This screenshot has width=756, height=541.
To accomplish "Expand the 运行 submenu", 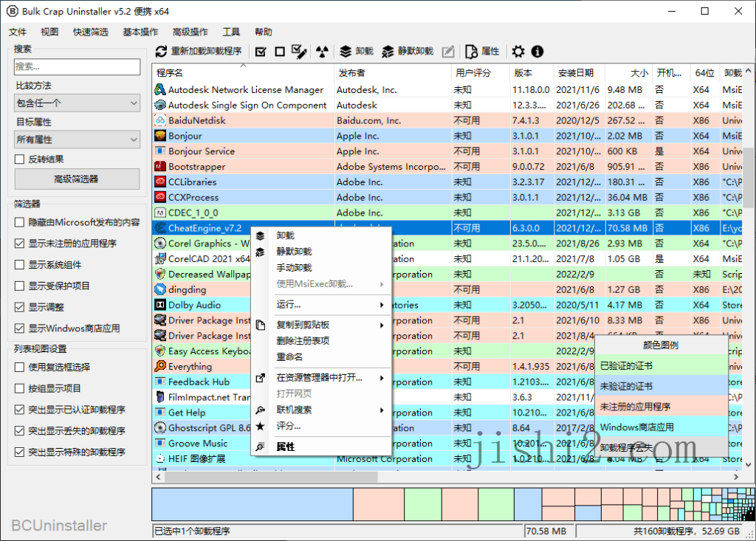I will (x=320, y=305).
